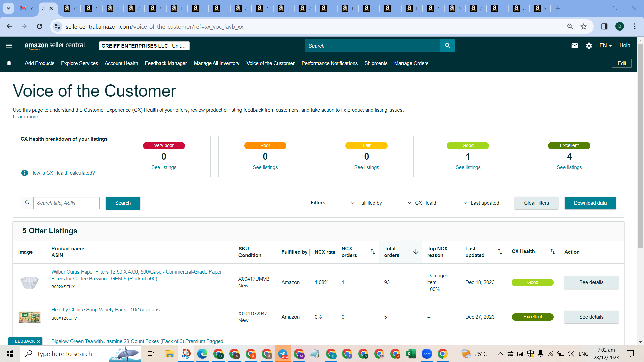Expand the Fulfilled by filter dropdown
The image size is (644, 362).
point(366,203)
